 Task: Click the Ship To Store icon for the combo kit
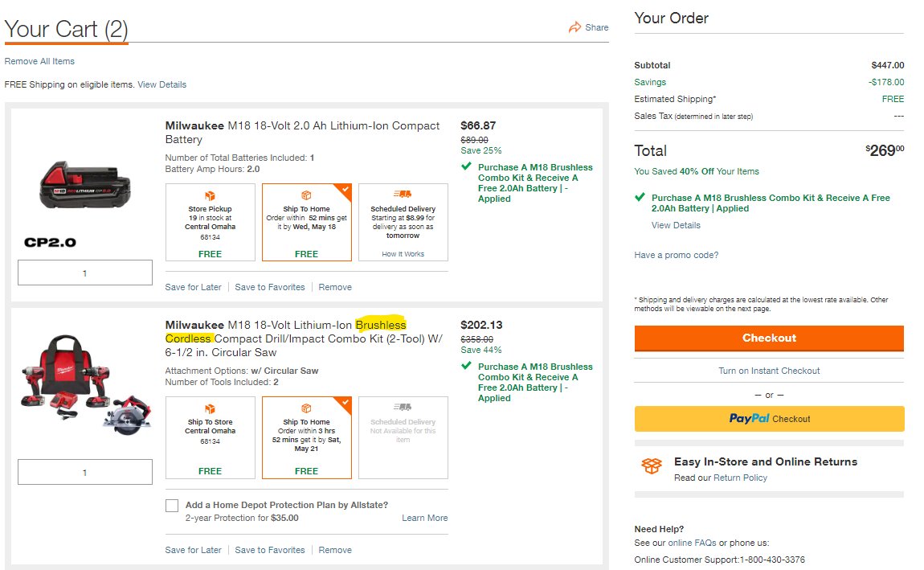210,409
